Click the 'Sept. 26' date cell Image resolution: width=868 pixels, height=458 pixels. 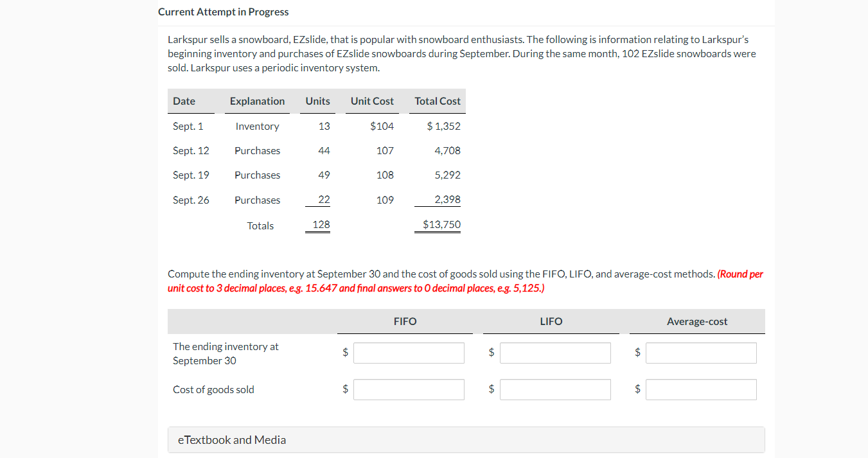[x=191, y=200]
